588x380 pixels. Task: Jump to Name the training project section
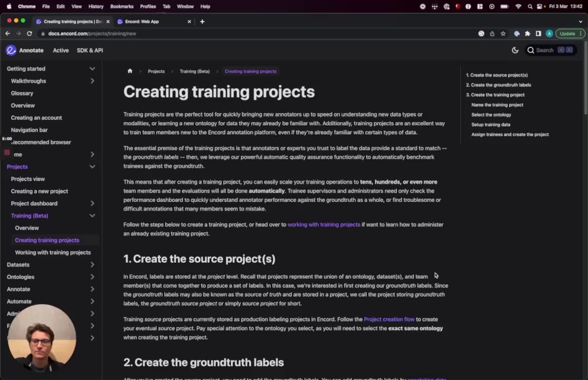click(497, 105)
